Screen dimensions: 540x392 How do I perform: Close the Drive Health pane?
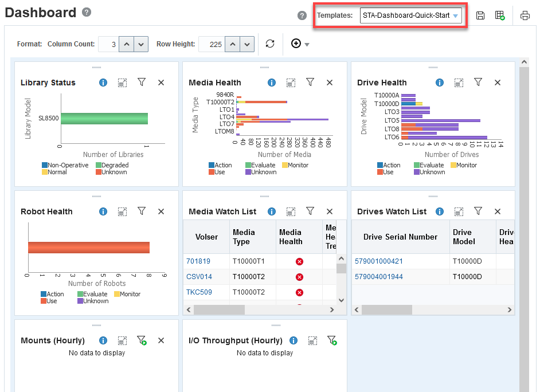click(498, 83)
